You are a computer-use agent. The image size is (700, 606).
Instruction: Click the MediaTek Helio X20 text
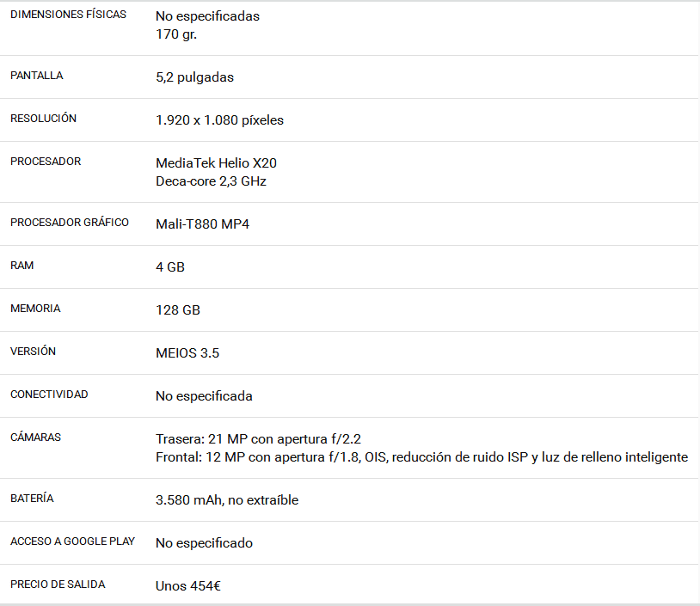216,163
